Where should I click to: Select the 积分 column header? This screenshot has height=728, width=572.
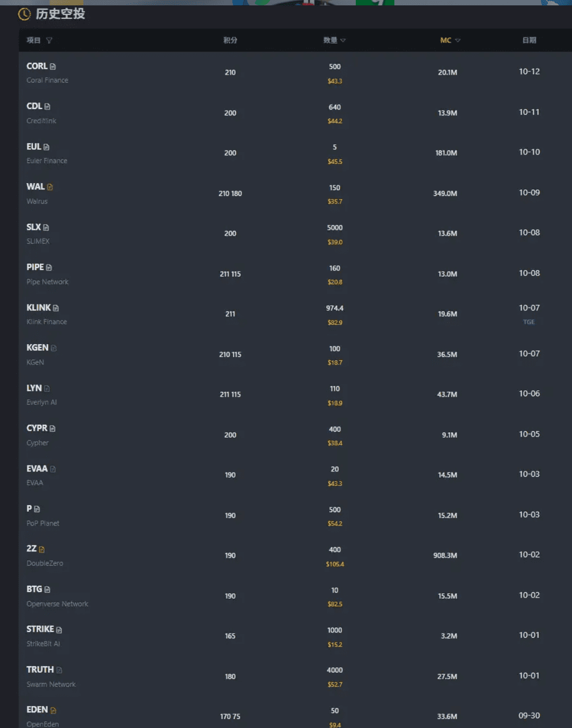point(230,40)
